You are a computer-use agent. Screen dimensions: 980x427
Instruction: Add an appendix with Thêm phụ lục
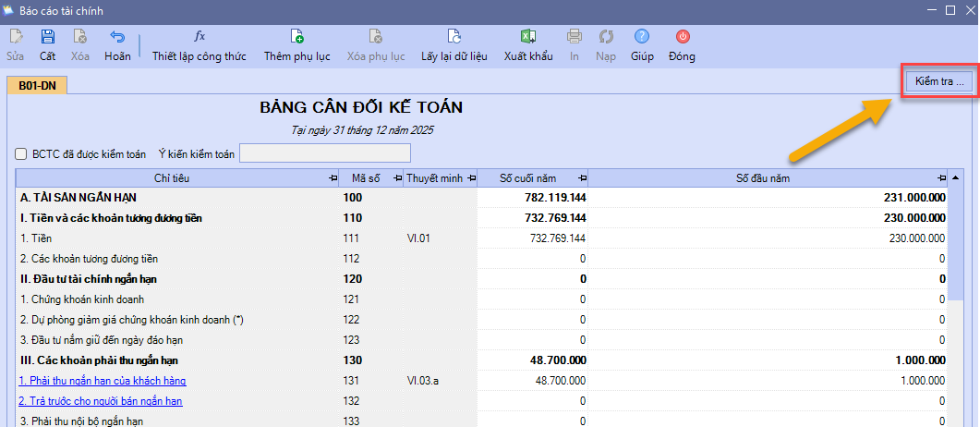(x=296, y=37)
